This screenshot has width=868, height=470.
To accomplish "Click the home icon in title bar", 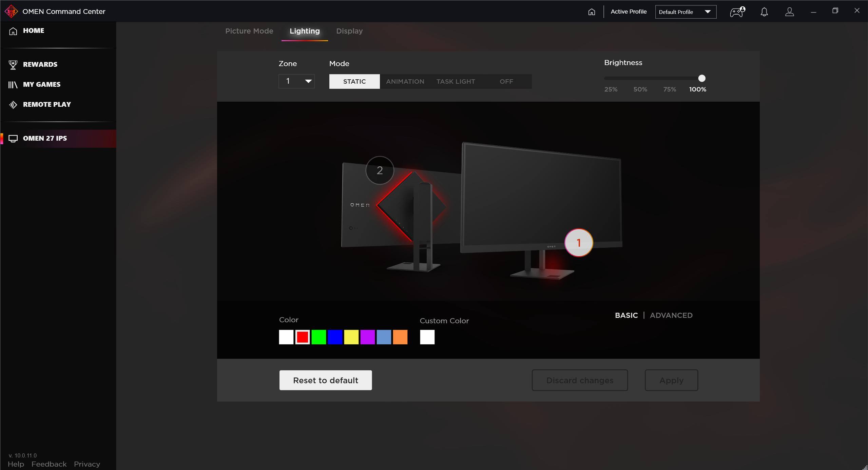I will pos(592,12).
